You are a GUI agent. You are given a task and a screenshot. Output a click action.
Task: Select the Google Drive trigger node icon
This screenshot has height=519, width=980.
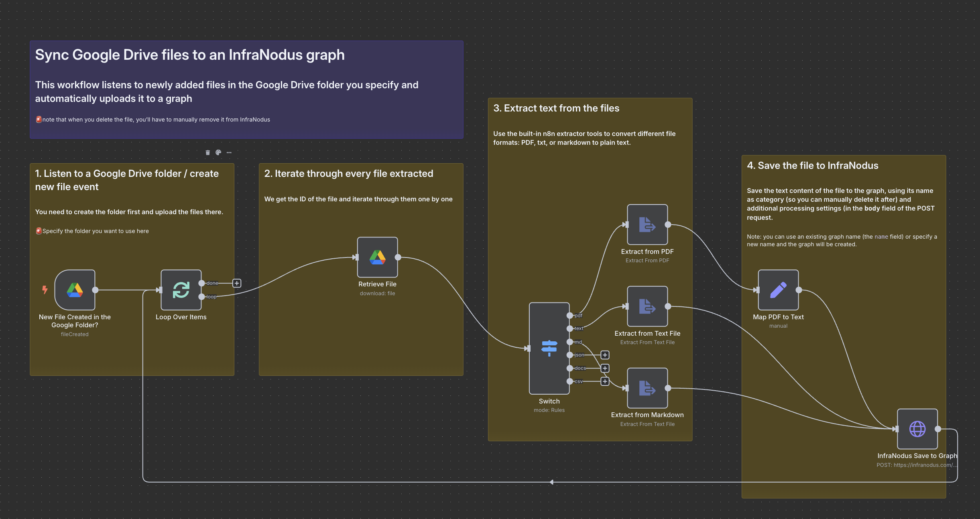tap(75, 290)
